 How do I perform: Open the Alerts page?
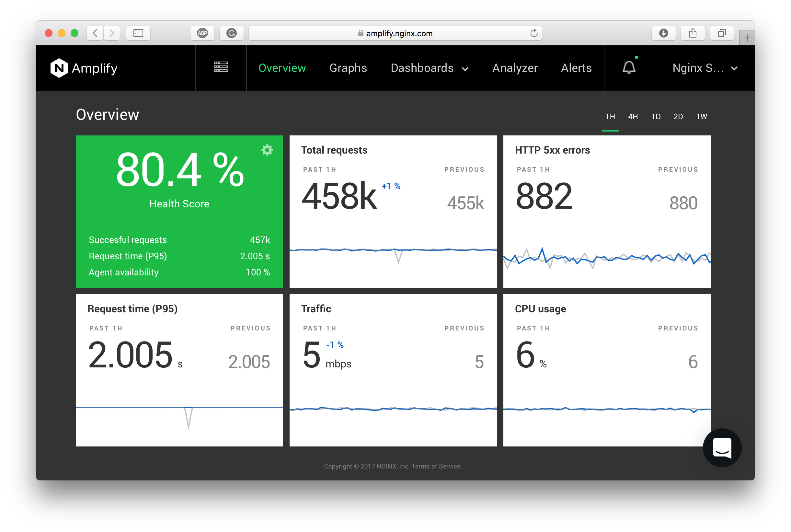pyautogui.click(x=576, y=68)
